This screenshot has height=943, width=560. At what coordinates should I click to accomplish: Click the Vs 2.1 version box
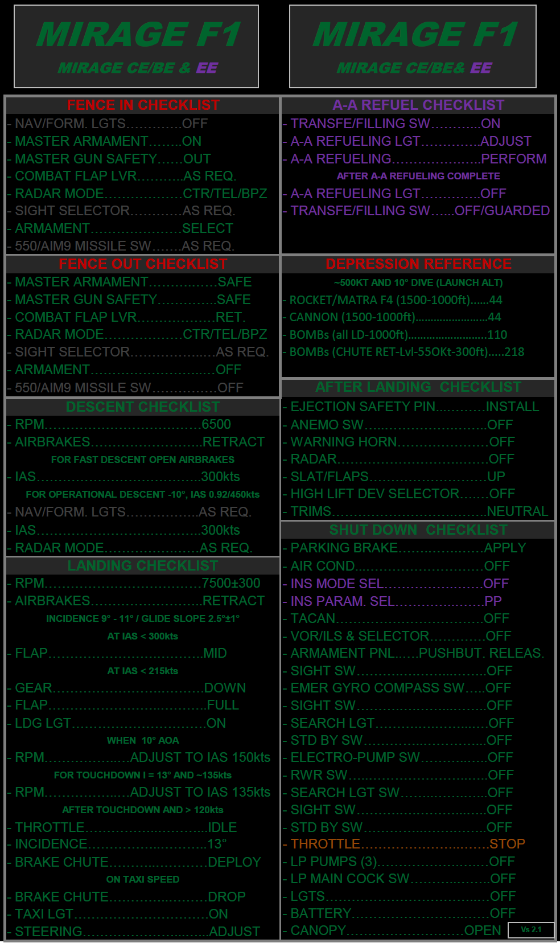531,929
